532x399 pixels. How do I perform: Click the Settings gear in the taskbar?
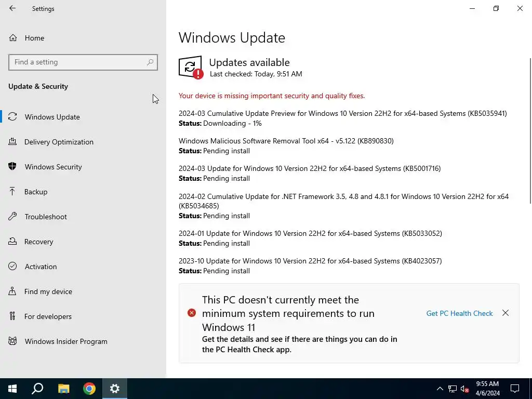tap(115, 389)
